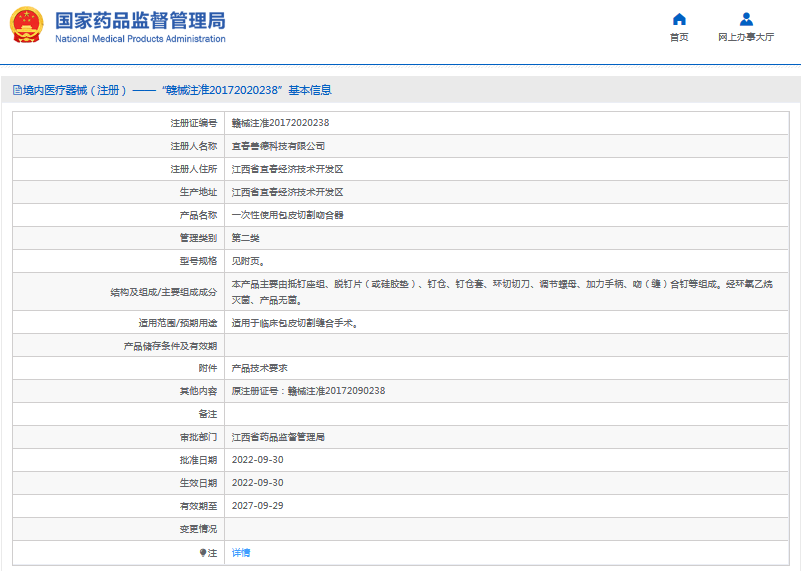Click 生效日期 value 2022-09-30
This screenshot has width=801, height=571.
tap(257, 483)
